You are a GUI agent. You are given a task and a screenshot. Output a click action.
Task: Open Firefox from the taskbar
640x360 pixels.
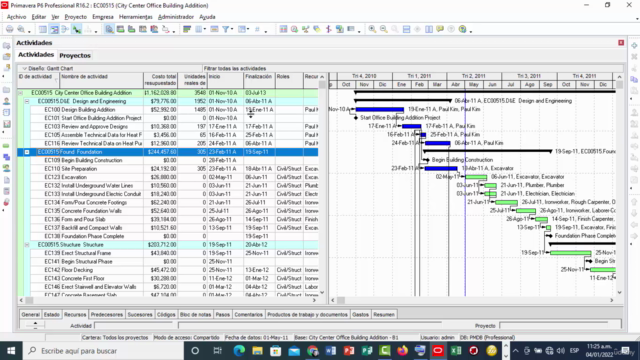[402, 351]
